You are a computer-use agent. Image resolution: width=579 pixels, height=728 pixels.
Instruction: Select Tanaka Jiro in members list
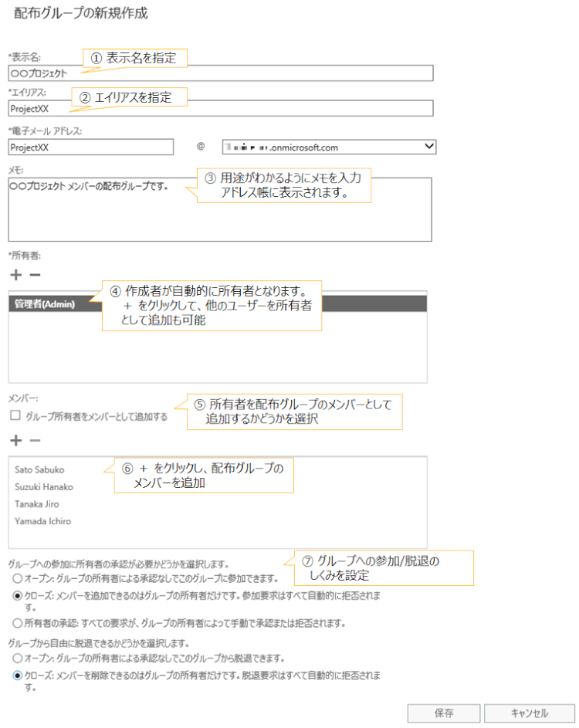click(37, 504)
